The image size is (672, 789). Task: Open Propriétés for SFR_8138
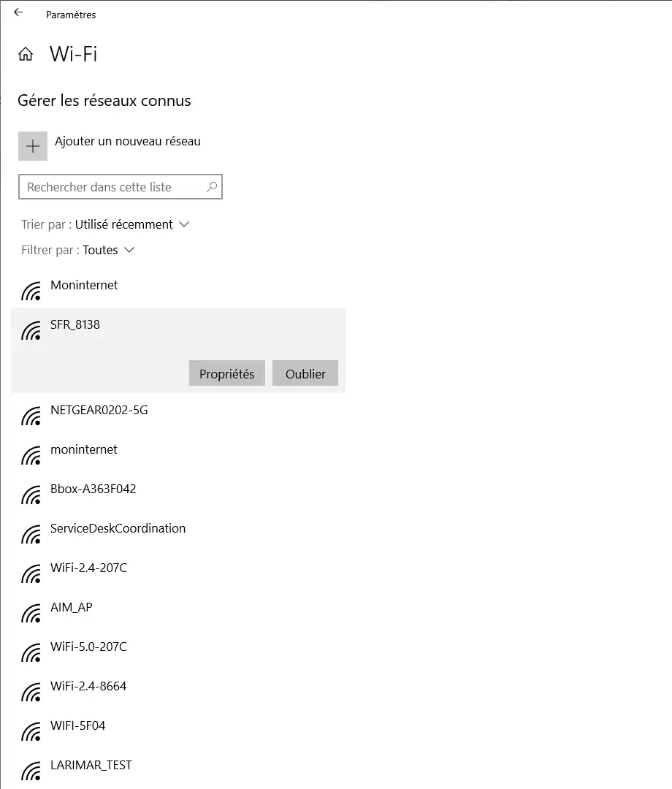pos(227,373)
